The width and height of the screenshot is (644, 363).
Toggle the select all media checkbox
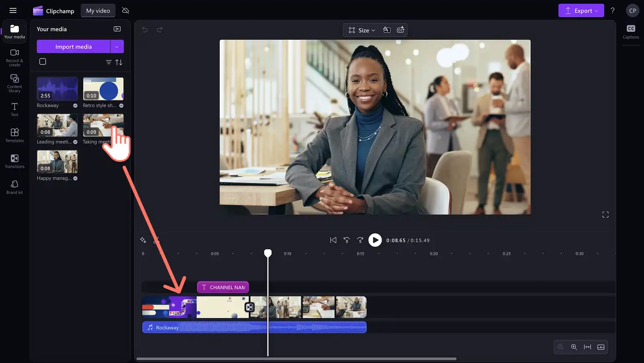[x=43, y=61]
